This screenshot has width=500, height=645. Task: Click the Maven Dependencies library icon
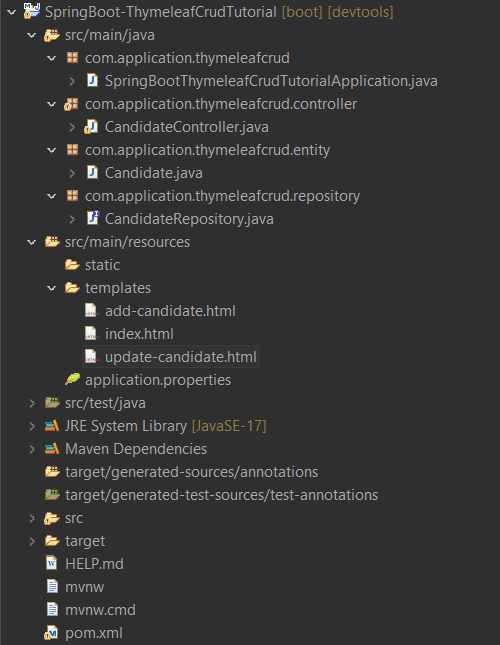[x=52, y=449]
